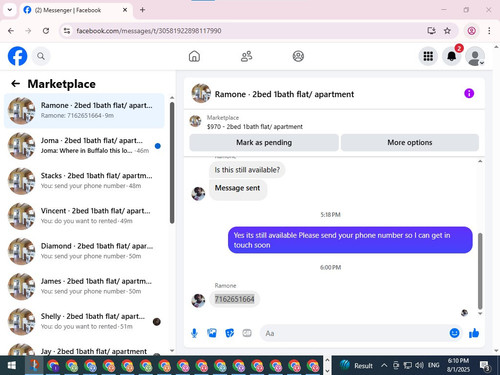Close the Messenger tab
500x375 pixels.
click(x=125, y=10)
